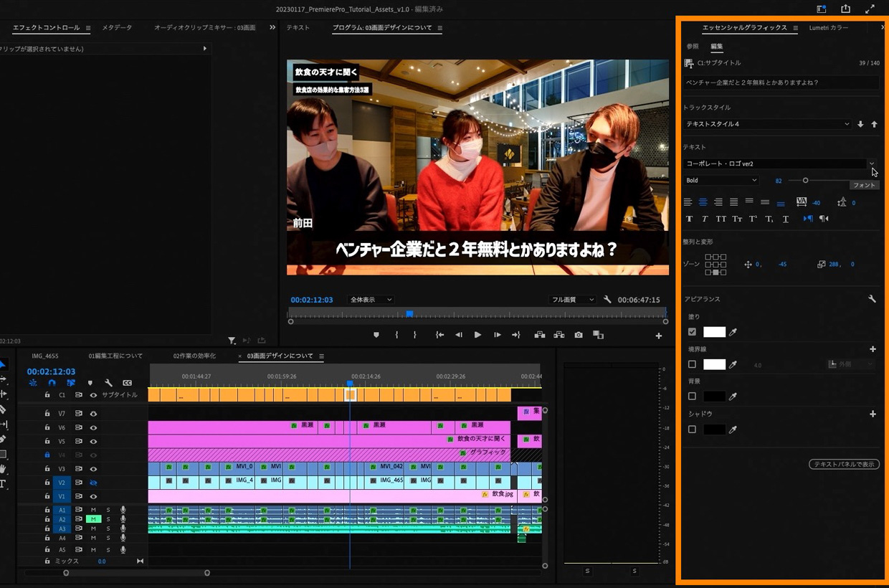Start playback in the Program monitor

477,335
